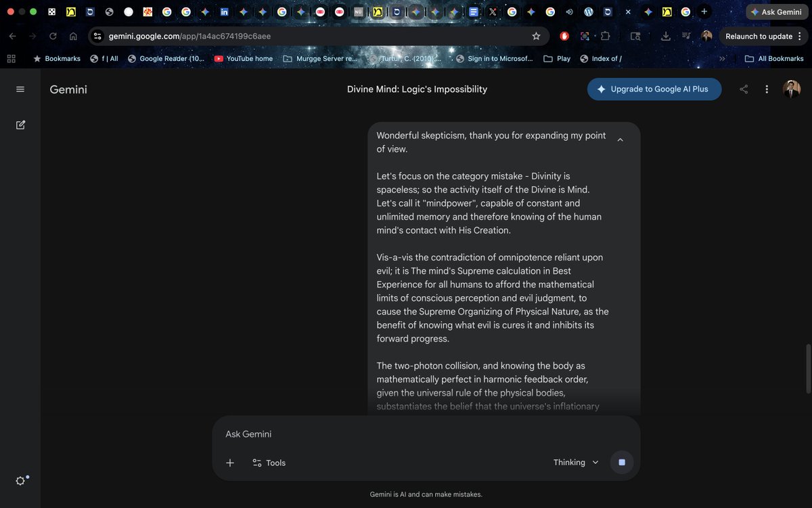Open the apps grid in bookmarks bar

click(x=11, y=59)
